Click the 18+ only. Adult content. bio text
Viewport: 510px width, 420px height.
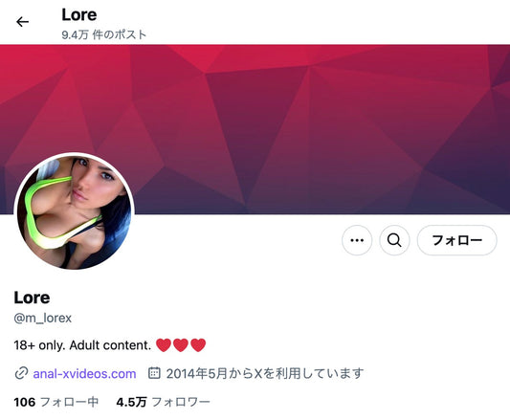click(x=82, y=345)
